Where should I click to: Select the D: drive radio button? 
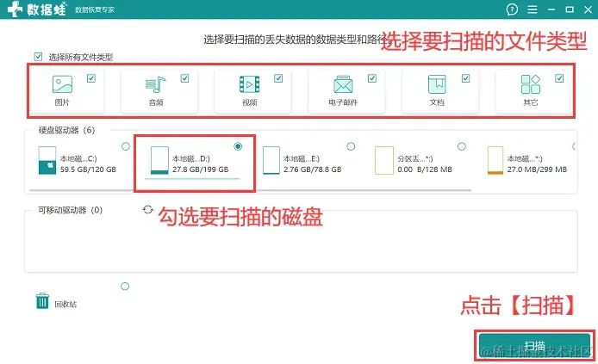pos(238,146)
